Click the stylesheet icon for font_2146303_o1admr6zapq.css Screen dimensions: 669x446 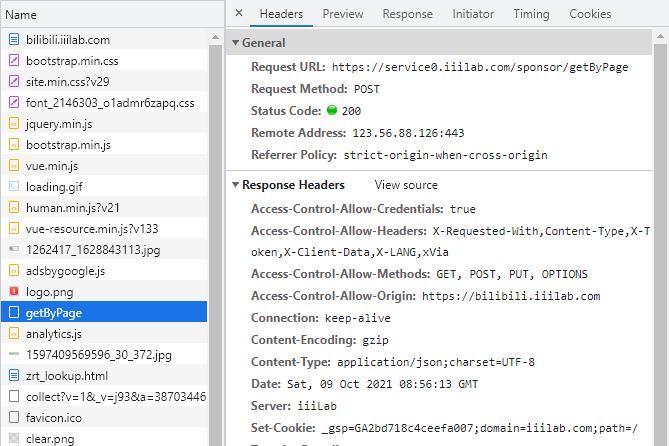(x=14, y=102)
